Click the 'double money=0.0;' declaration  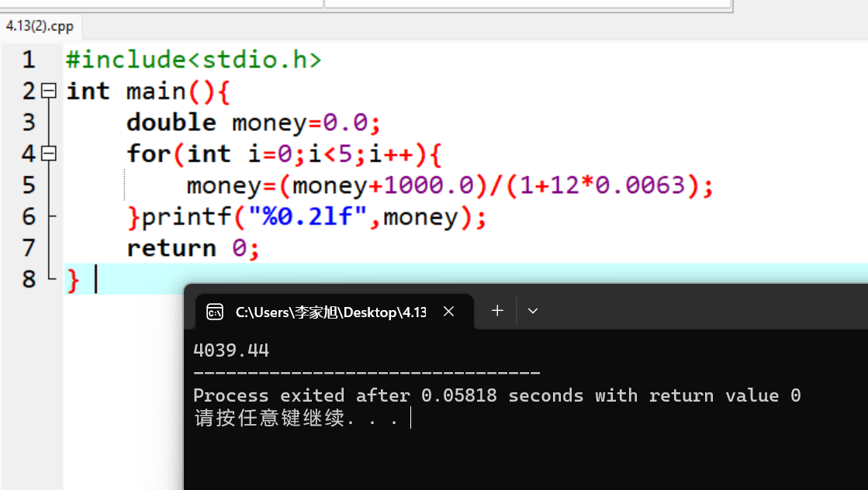(x=254, y=122)
